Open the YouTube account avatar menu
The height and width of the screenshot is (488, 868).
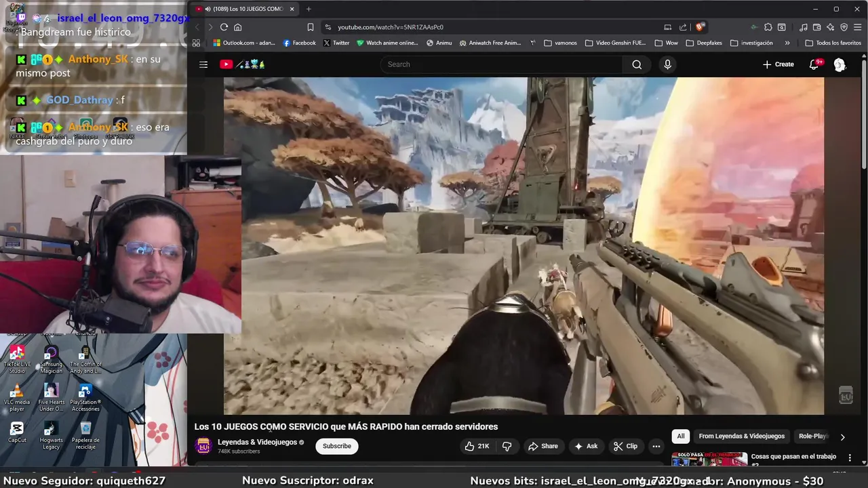(x=840, y=64)
